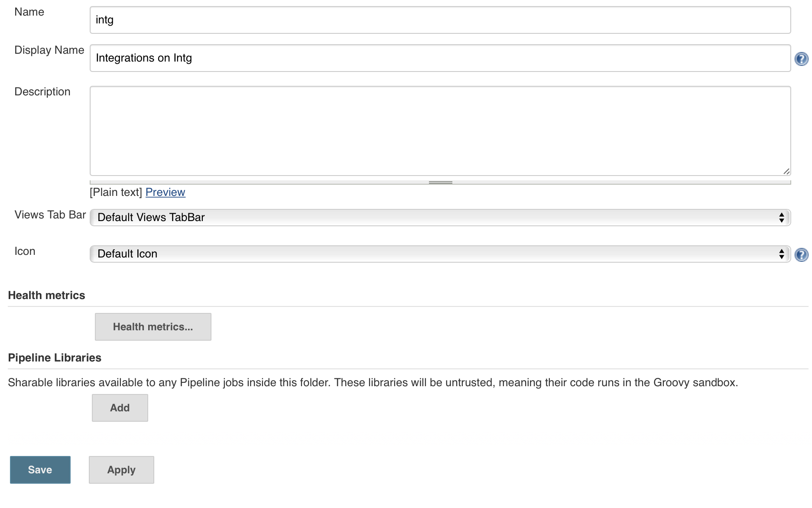Open the description Preview link

tap(165, 192)
